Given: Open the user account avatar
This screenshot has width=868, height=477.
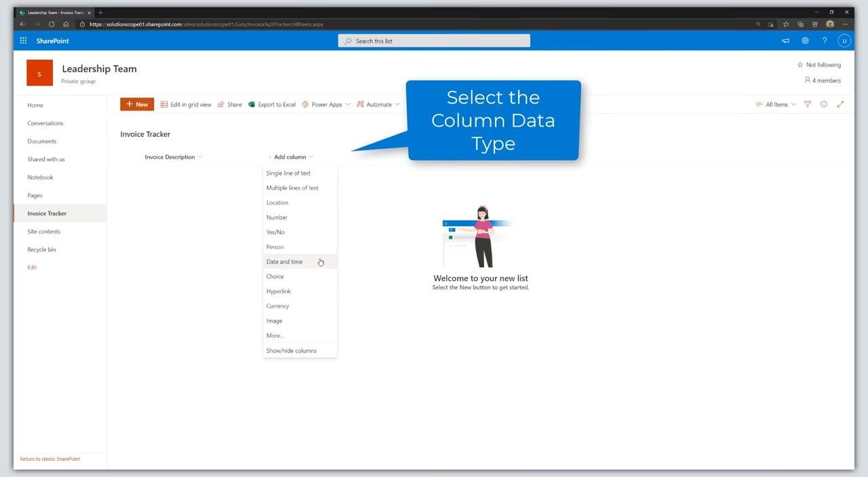Looking at the screenshot, I should [844, 41].
